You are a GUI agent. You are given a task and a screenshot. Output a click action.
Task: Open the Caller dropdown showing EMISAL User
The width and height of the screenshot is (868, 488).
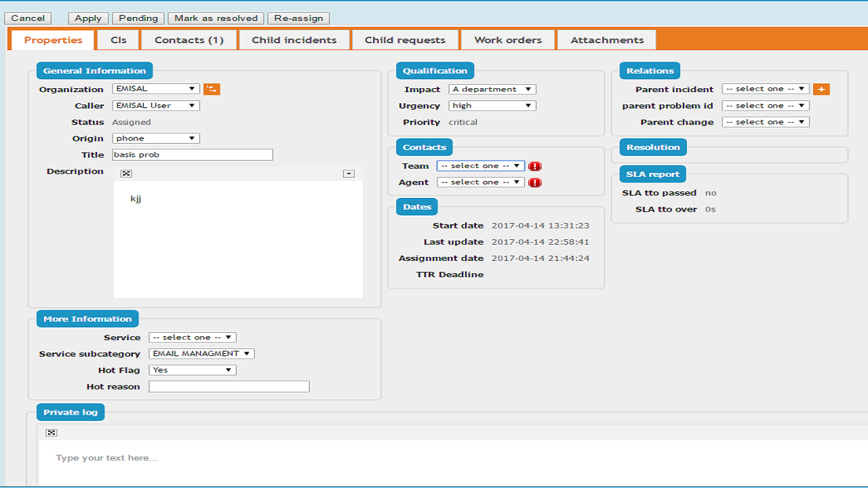[x=156, y=106]
